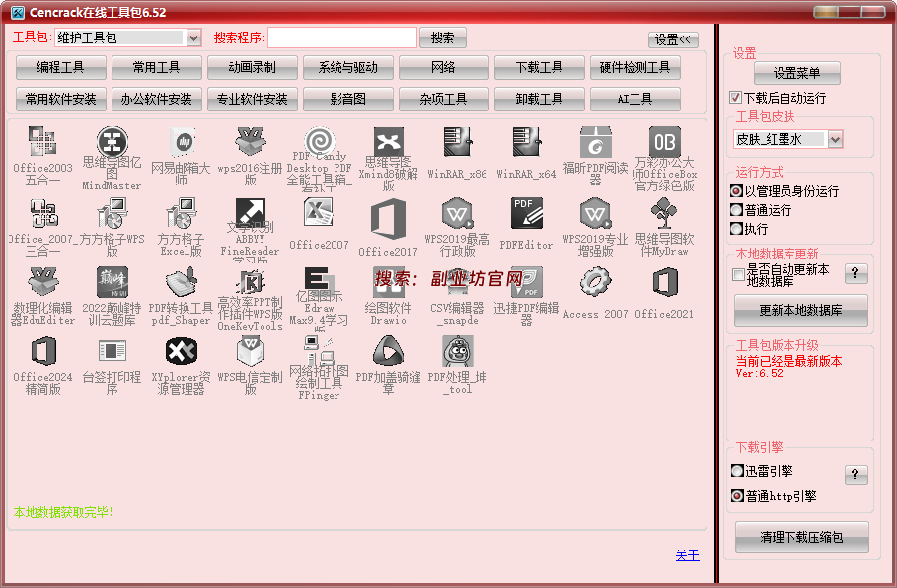
Task: Toggle 是否自动更新本地数据库 checkbox
Action: pos(738,275)
